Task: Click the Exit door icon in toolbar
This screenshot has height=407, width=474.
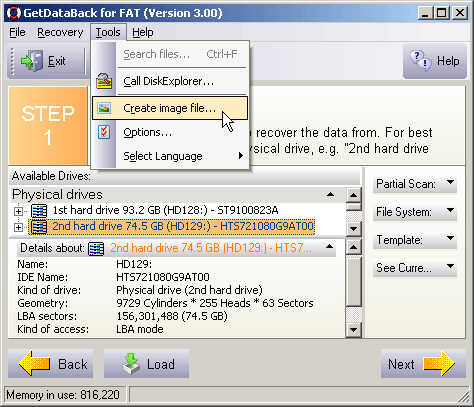Action: (x=32, y=61)
